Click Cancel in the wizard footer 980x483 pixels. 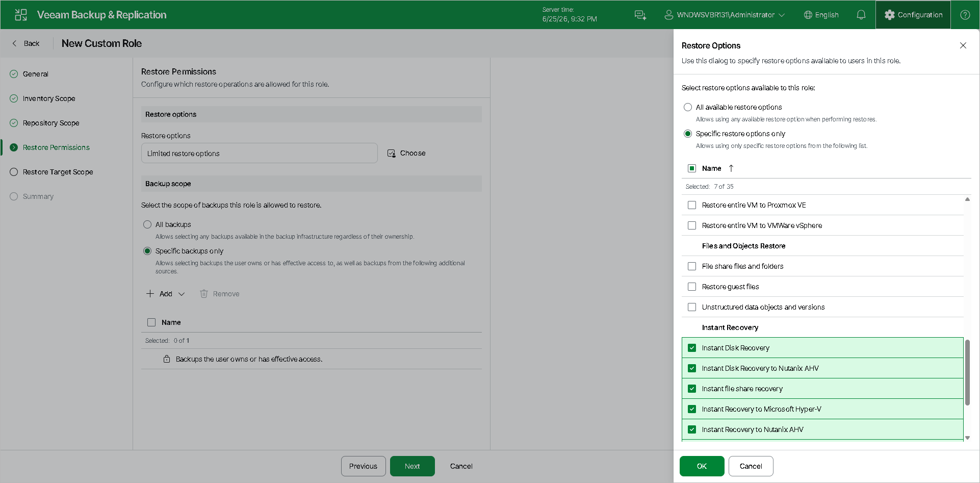click(x=461, y=466)
